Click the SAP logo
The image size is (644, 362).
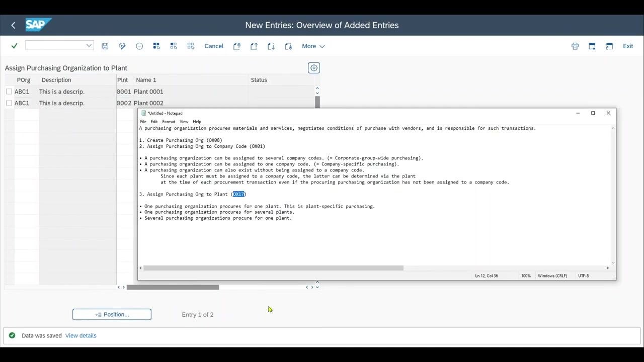(38, 25)
